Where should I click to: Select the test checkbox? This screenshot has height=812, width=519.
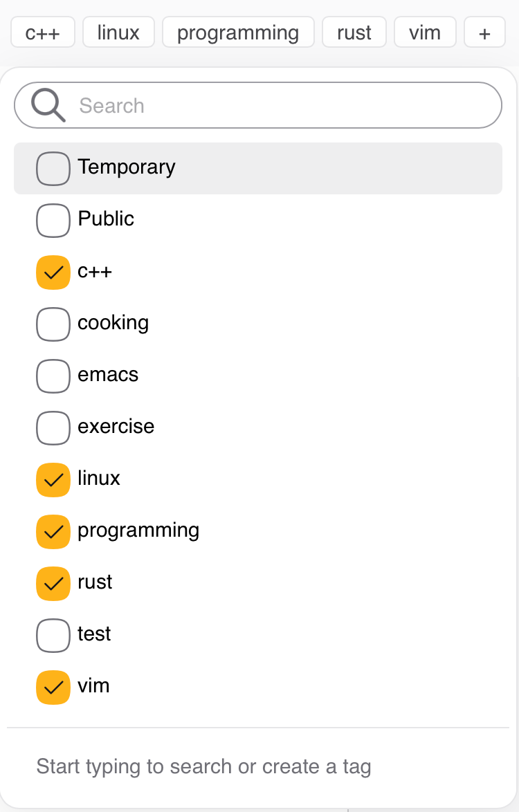pyautogui.click(x=53, y=635)
